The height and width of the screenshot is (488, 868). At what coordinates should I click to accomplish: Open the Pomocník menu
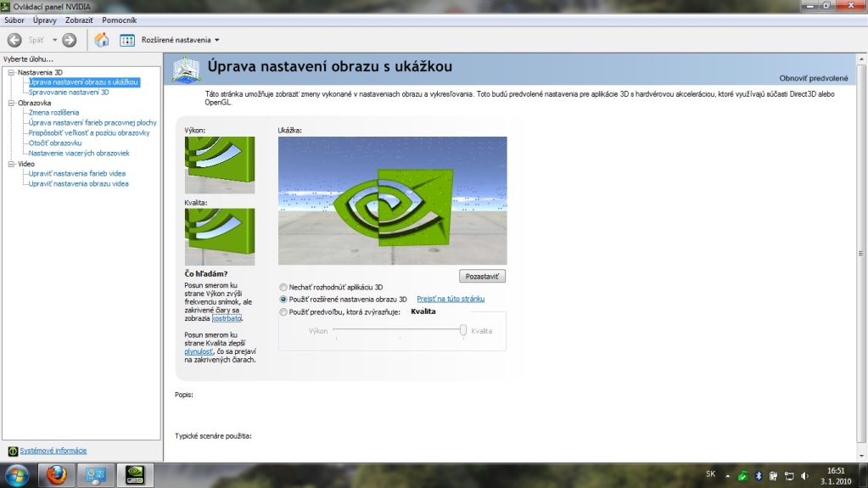[119, 20]
